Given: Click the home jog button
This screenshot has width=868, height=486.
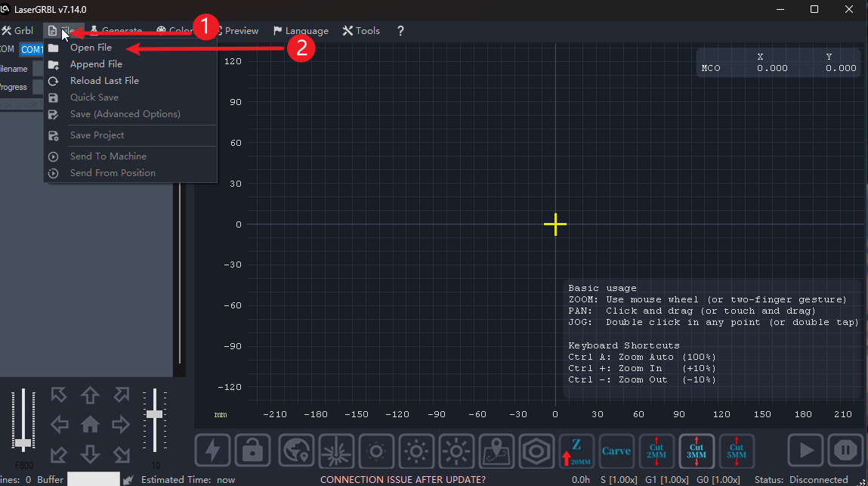Looking at the screenshot, I should [90, 425].
